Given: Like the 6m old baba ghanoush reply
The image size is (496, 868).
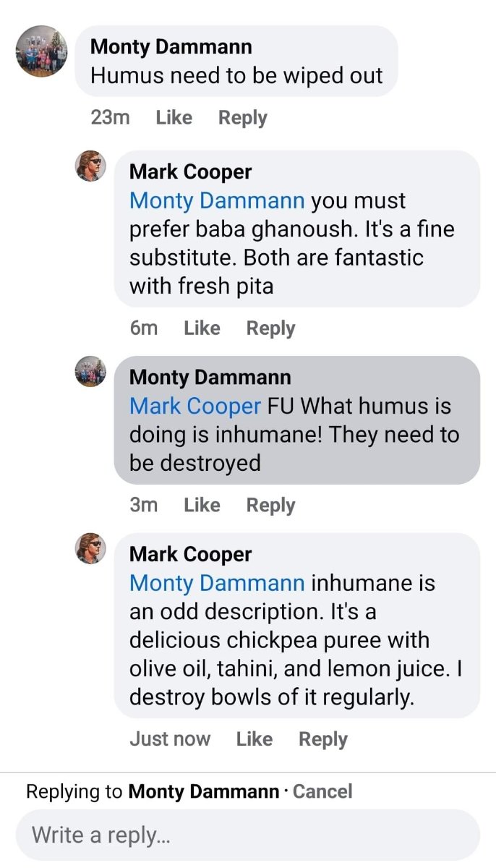Looking at the screenshot, I should (x=202, y=328).
